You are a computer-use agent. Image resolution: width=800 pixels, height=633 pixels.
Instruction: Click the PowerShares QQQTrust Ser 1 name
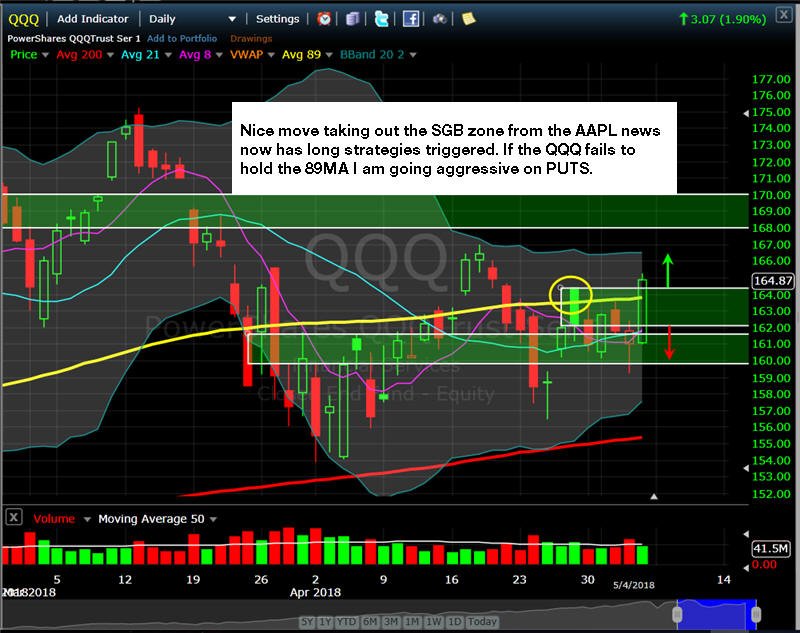[73, 38]
